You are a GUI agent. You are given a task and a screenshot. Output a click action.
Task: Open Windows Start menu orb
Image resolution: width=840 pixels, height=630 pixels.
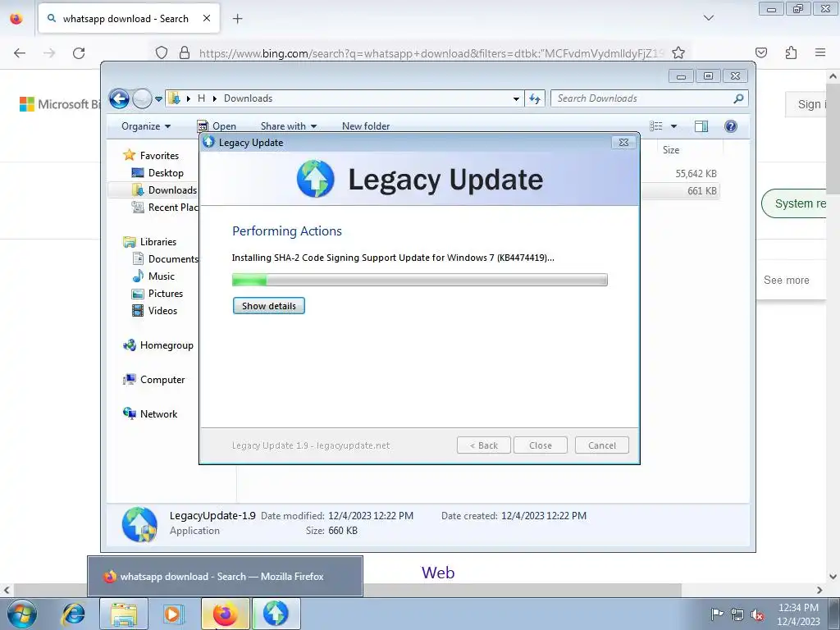[22, 614]
